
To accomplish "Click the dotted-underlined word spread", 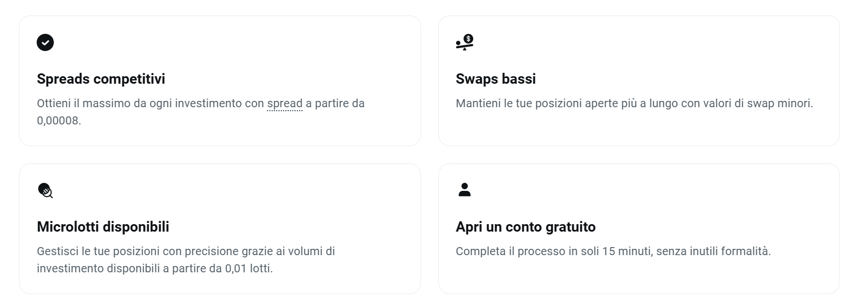I will (x=285, y=104).
